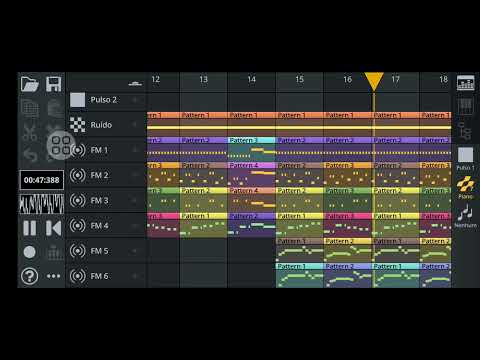Select FM 1 Pattern 2 clip at bar 13

click(x=204, y=149)
